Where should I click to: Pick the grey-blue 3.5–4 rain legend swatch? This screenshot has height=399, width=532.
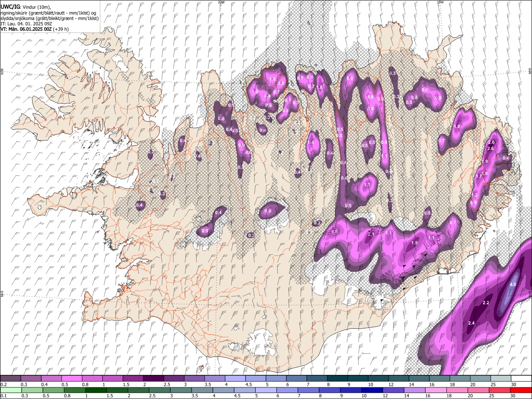point(203,390)
